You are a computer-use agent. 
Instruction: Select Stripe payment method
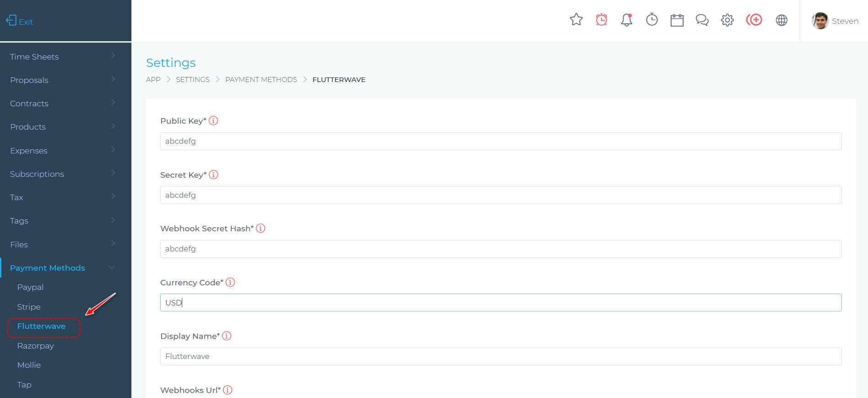coord(29,307)
